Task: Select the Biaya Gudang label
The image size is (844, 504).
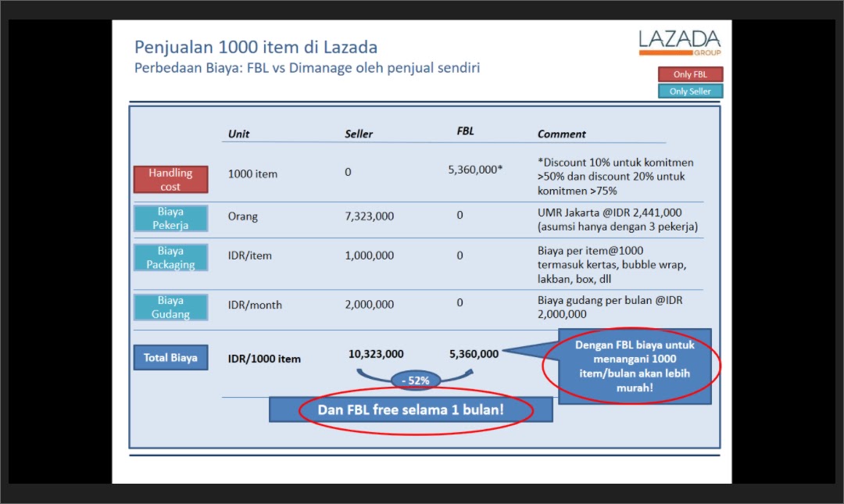Action: [x=170, y=307]
